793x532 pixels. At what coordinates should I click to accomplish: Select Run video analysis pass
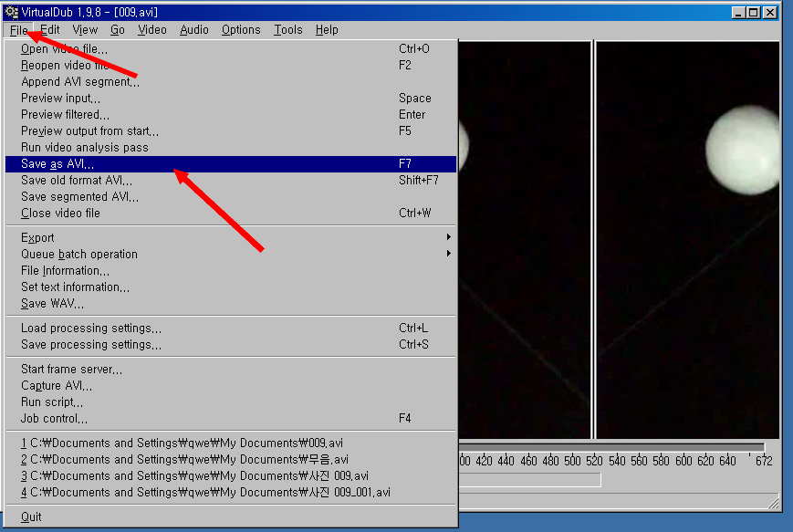[x=231, y=148]
